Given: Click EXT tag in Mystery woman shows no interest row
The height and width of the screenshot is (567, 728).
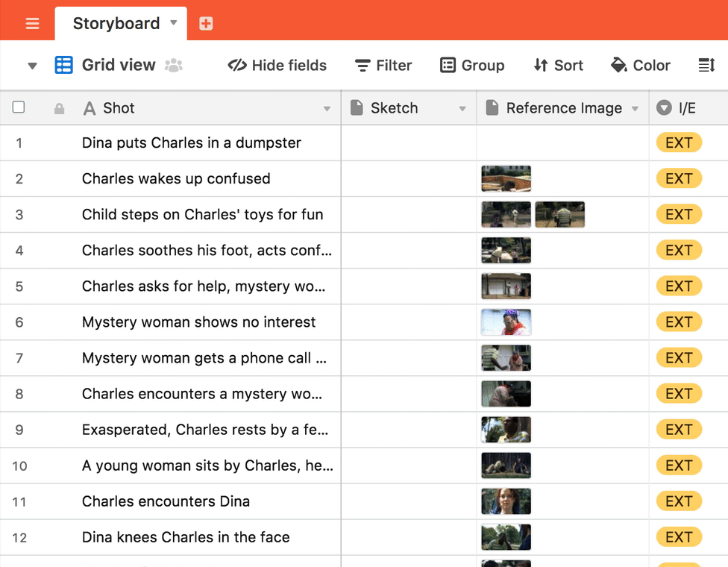Looking at the screenshot, I should click(679, 322).
